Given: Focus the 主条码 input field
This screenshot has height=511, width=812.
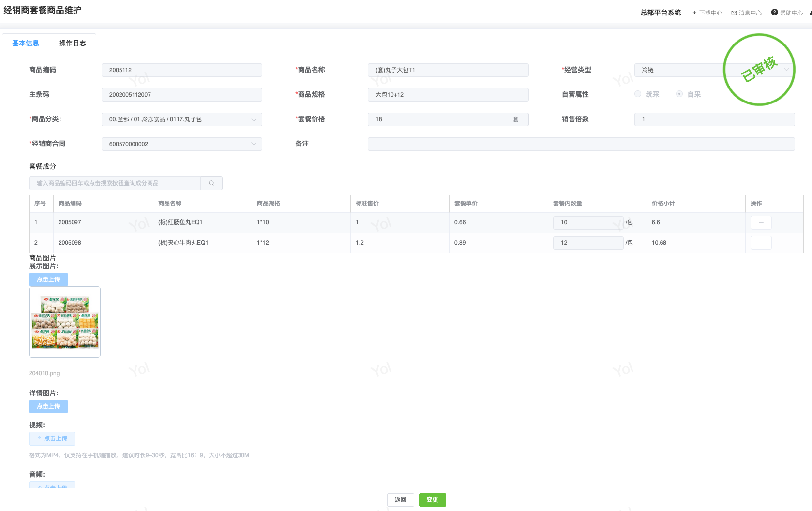Looking at the screenshot, I should click(x=182, y=95).
